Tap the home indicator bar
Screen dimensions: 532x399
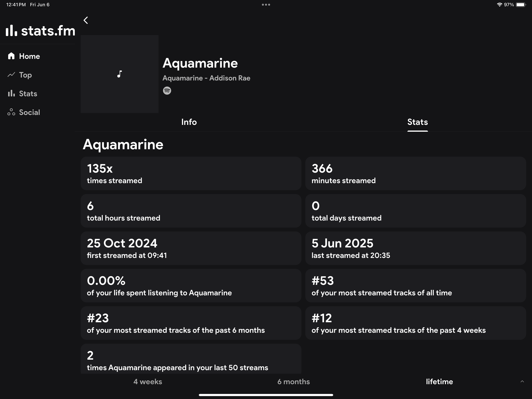(x=266, y=395)
